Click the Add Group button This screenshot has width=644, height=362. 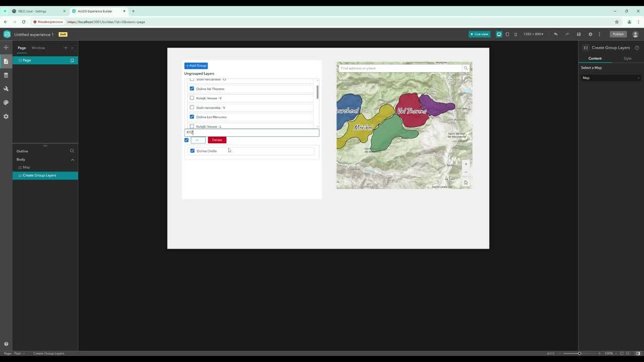coord(196,65)
